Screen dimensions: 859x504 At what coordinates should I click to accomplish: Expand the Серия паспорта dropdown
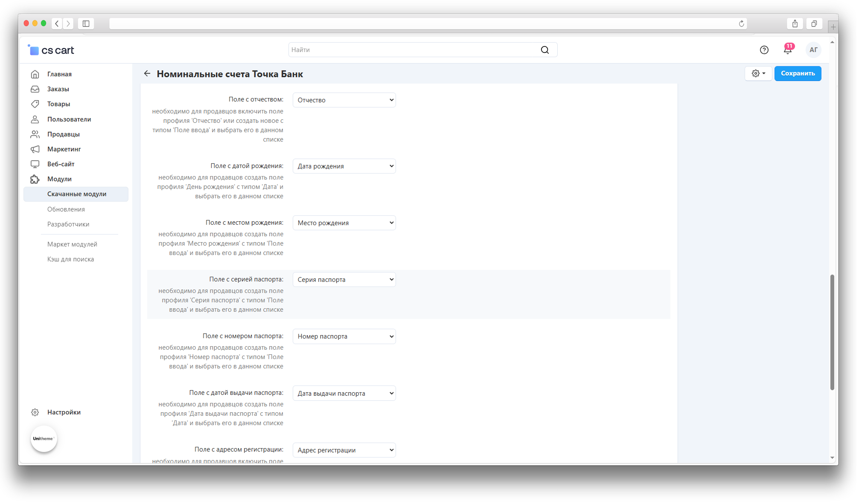(344, 280)
